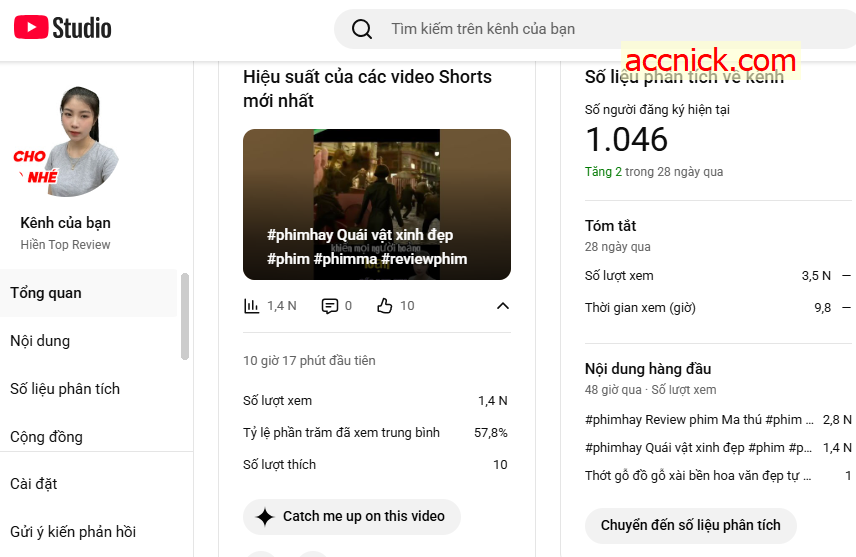Click the Kênh của bạn label
Viewport: 856px width, 557px height.
point(66,223)
